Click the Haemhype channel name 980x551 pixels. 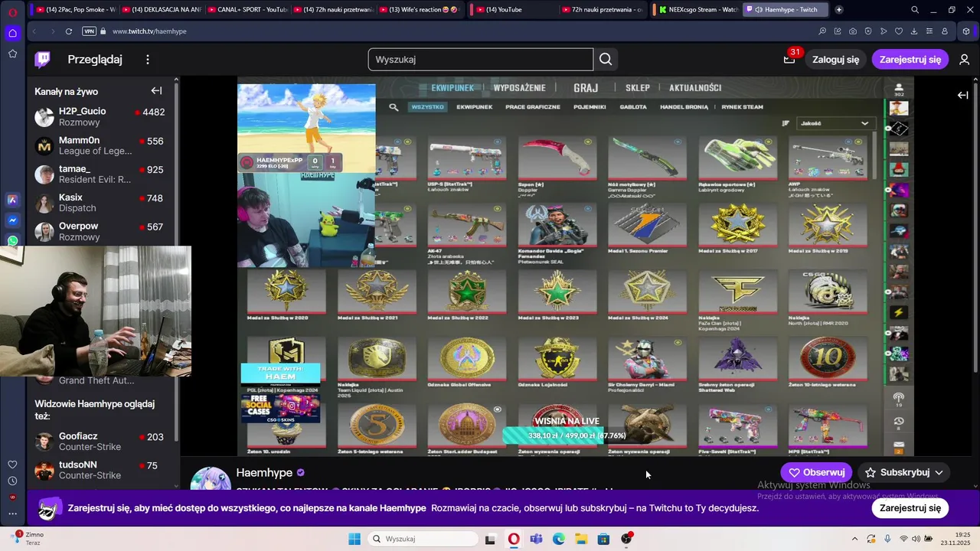[x=264, y=473]
